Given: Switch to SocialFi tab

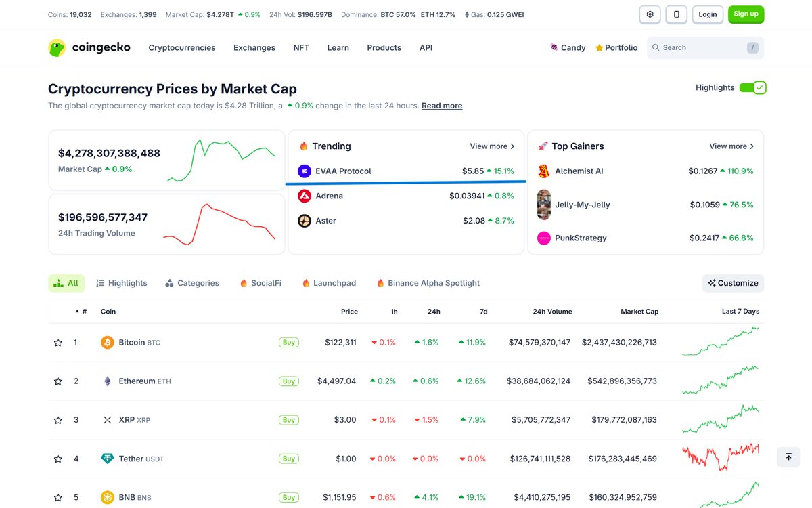Looking at the screenshot, I should pos(261,283).
